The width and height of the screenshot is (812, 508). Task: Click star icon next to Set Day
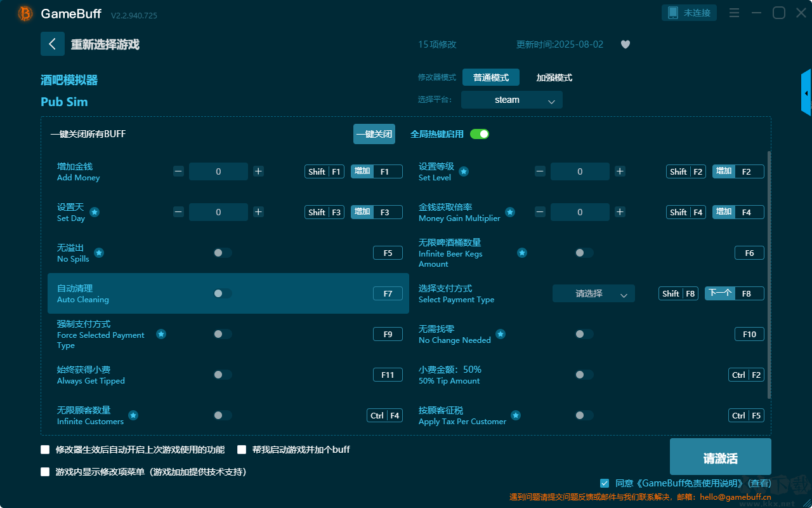click(x=95, y=212)
